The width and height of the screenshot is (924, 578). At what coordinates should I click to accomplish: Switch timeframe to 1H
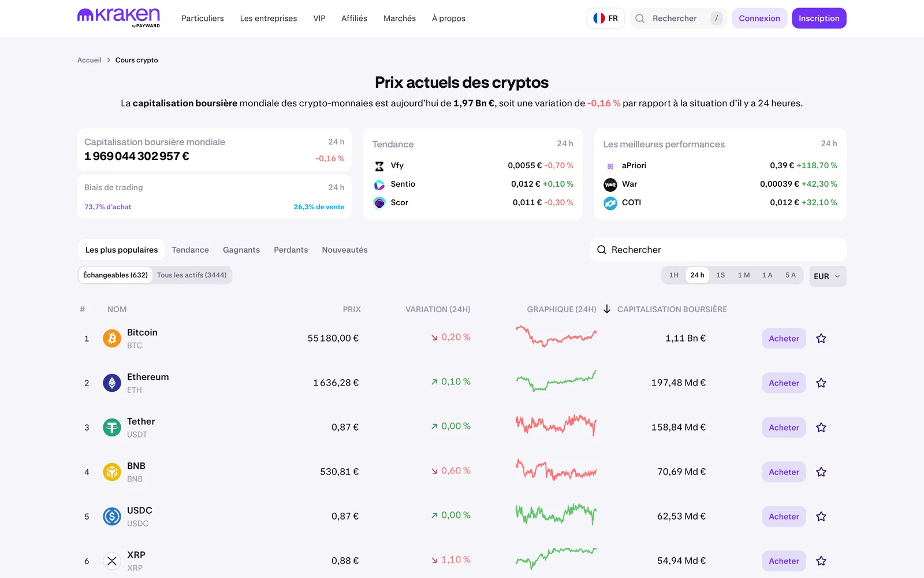tap(674, 275)
